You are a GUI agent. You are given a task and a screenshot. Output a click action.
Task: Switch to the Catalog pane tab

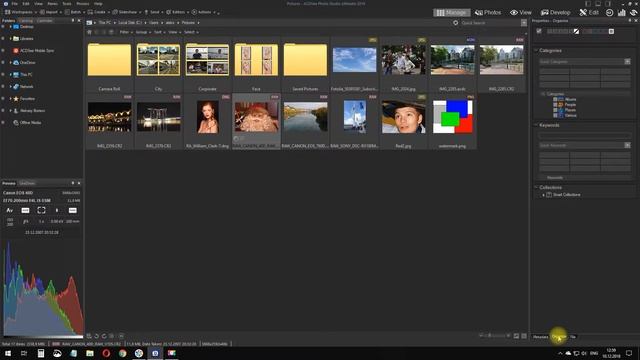pos(26,20)
